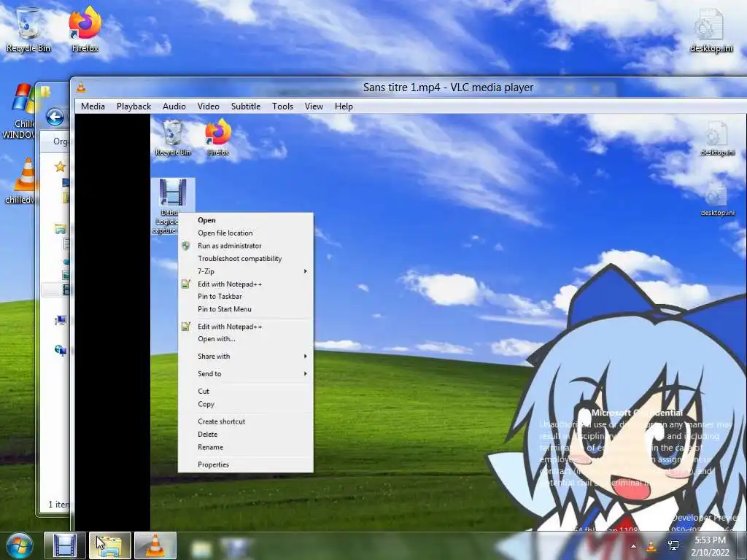Expand the 7-Zip submenu arrow
This screenshot has width=747, height=560.
point(306,271)
